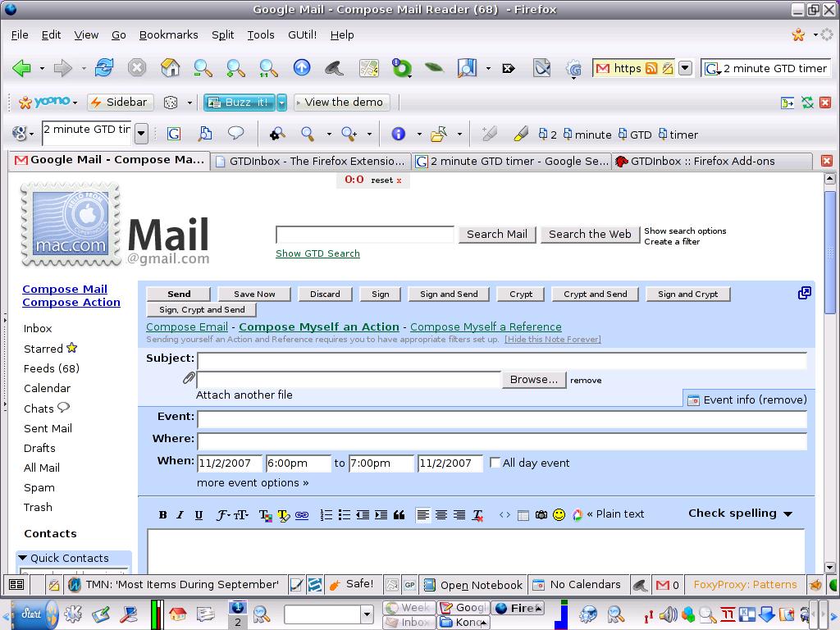Screen dimensions: 840x630
Task: Reload the page with refresh icon
Action: pos(104,67)
